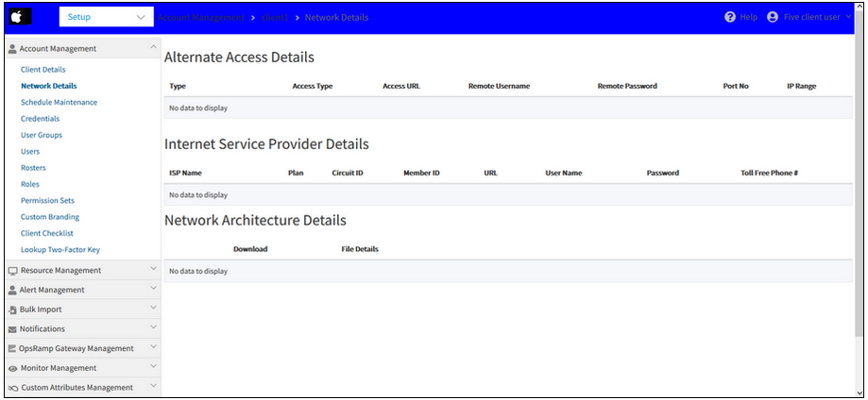The width and height of the screenshot is (868, 400).
Task: Click Port No column header
Action: point(736,86)
